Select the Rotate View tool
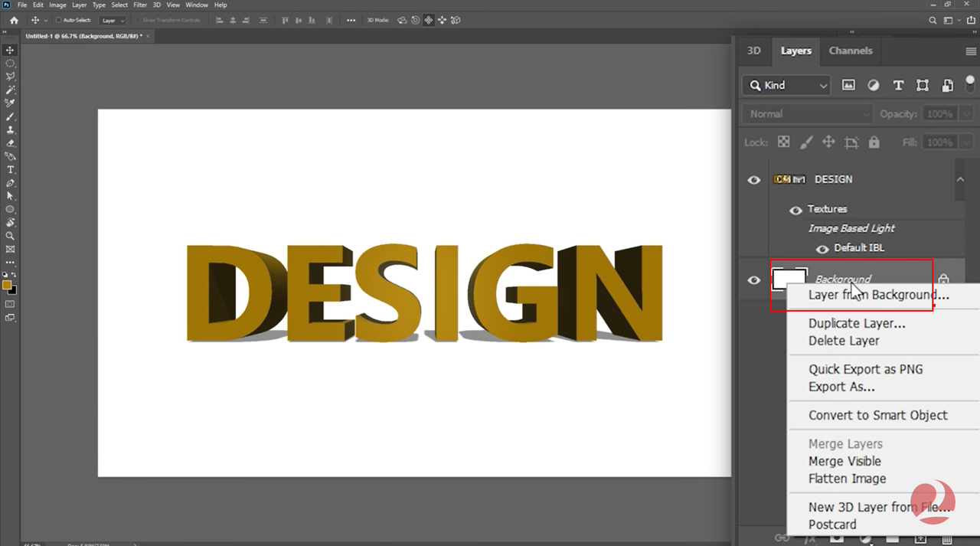The height and width of the screenshot is (546, 980). click(x=10, y=223)
